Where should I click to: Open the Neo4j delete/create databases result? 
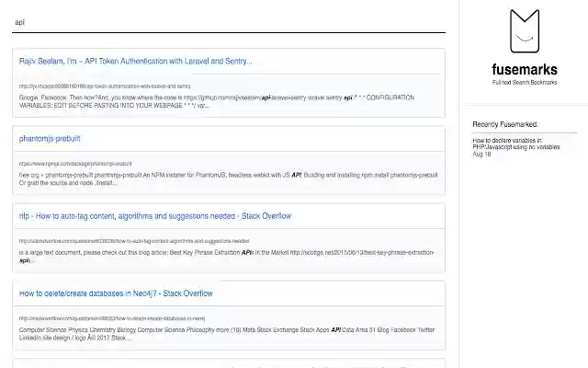[x=116, y=293]
